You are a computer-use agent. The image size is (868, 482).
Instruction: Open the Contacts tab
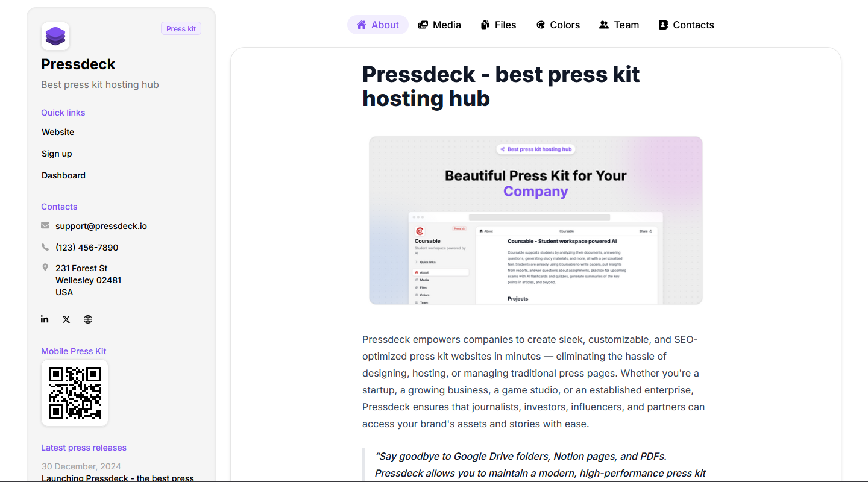pyautogui.click(x=686, y=25)
